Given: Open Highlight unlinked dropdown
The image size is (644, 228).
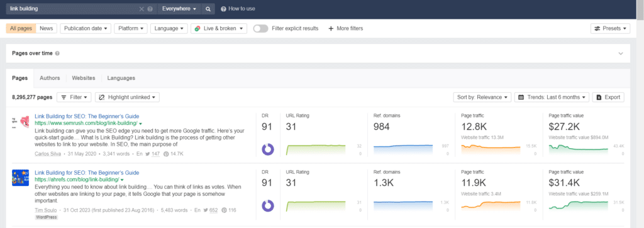Looking at the screenshot, I should pyautogui.click(x=127, y=97).
